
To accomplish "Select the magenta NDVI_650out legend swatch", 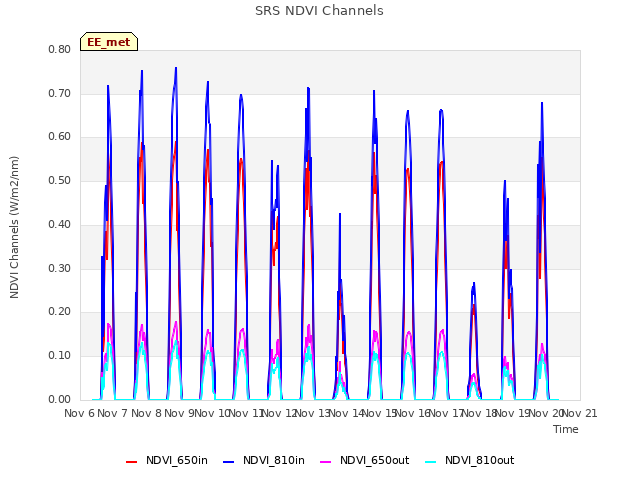I will pyautogui.click(x=326, y=462).
